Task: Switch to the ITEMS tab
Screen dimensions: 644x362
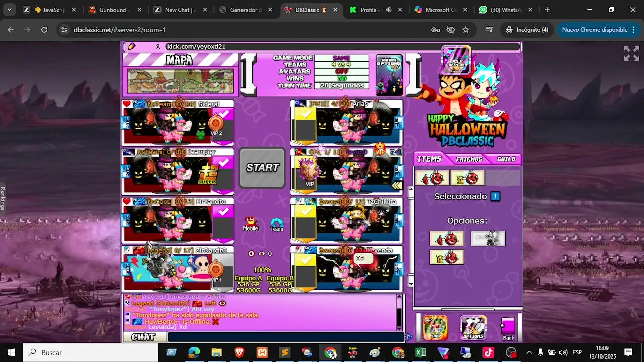Action: 429,159
